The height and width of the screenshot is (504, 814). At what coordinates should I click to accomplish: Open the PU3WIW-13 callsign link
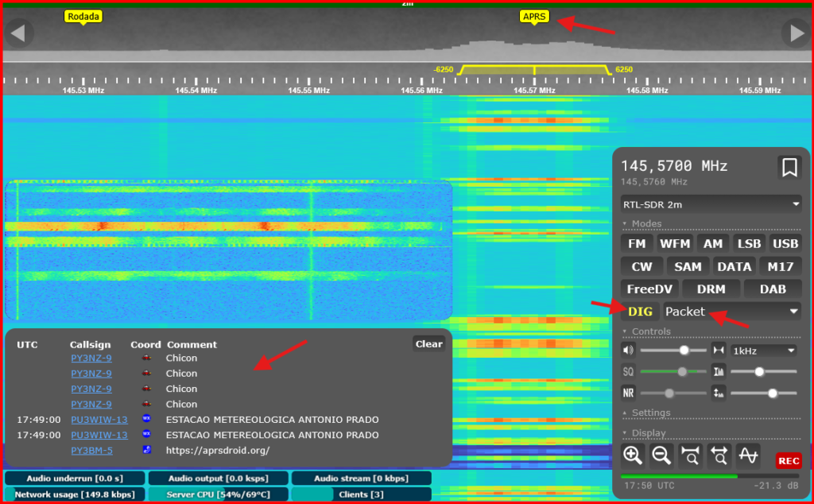coord(99,420)
